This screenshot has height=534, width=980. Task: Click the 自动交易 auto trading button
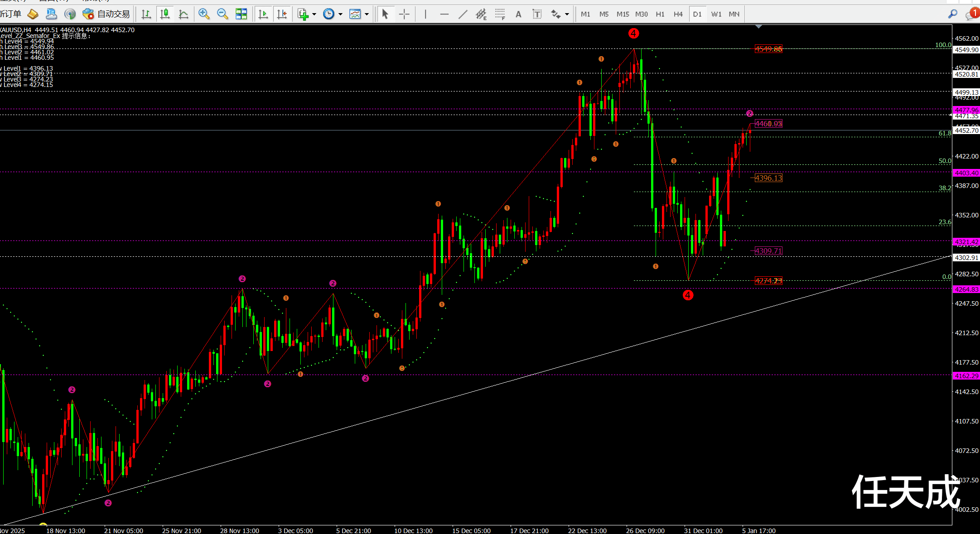(x=107, y=14)
